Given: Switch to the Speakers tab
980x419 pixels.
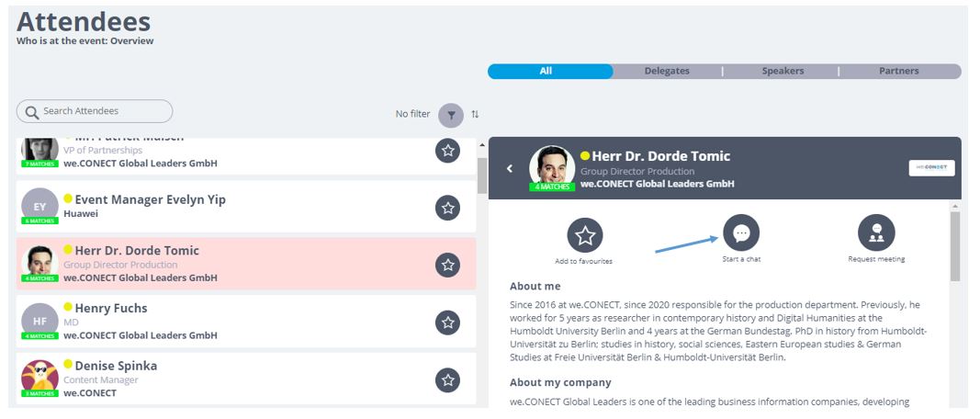Looking at the screenshot, I should pyautogui.click(x=783, y=72).
